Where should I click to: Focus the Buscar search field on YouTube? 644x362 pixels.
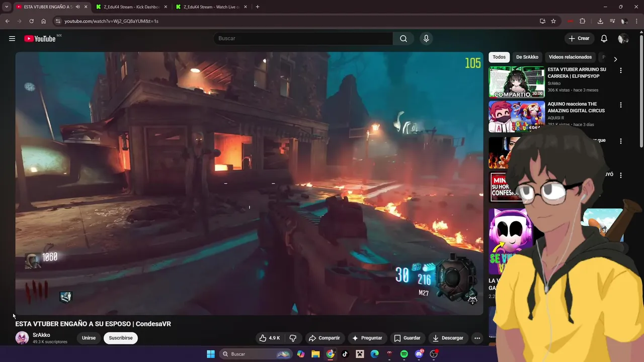(x=303, y=39)
